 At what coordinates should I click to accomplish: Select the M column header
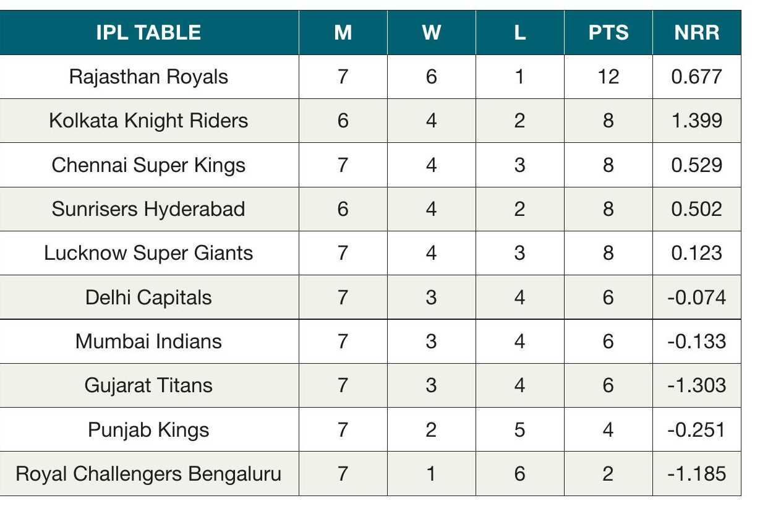343,32
